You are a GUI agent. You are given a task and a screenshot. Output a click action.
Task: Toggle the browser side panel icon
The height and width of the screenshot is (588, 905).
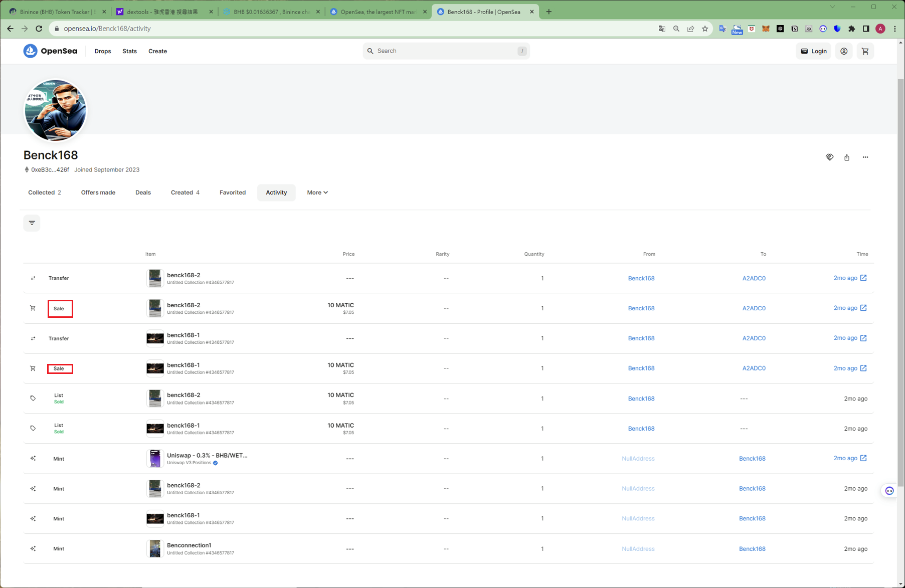866,29
